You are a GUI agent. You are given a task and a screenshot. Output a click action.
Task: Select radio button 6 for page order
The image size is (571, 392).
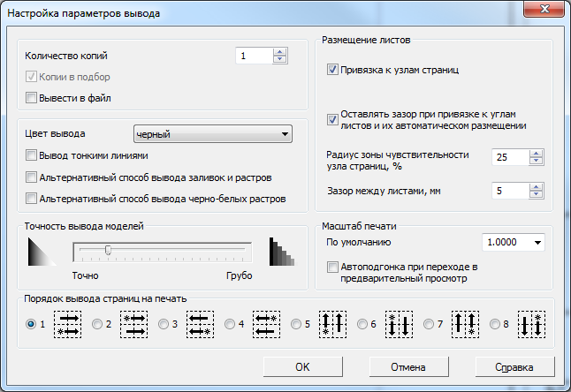click(363, 324)
